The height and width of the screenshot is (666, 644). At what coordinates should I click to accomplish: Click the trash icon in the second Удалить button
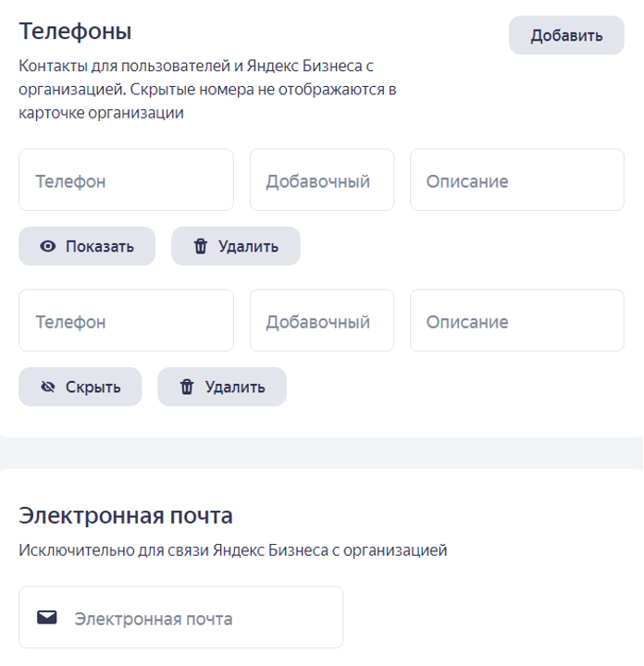(187, 388)
